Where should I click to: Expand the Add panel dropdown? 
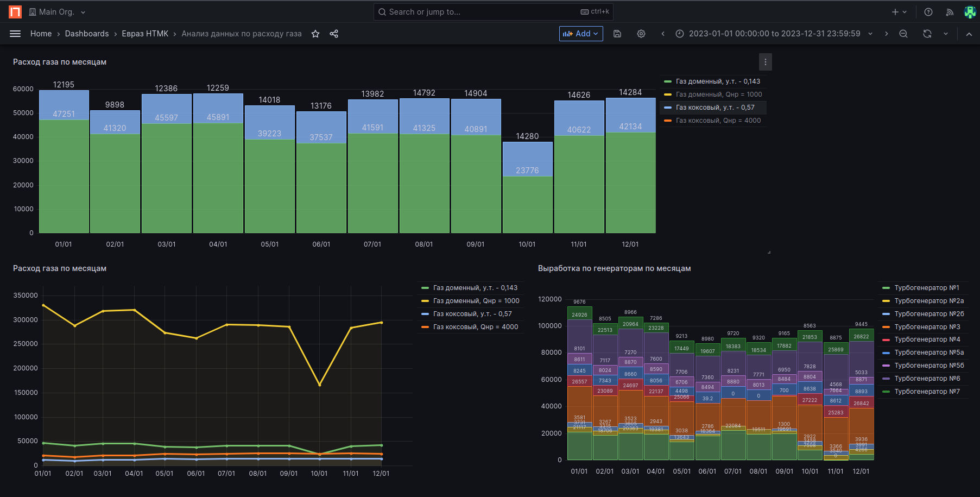[581, 34]
